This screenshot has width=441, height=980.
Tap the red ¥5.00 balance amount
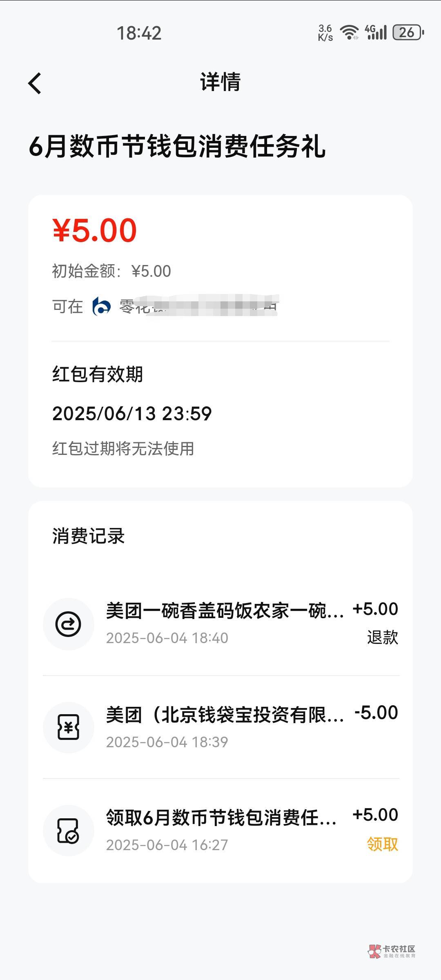click(x=95, y=230)
